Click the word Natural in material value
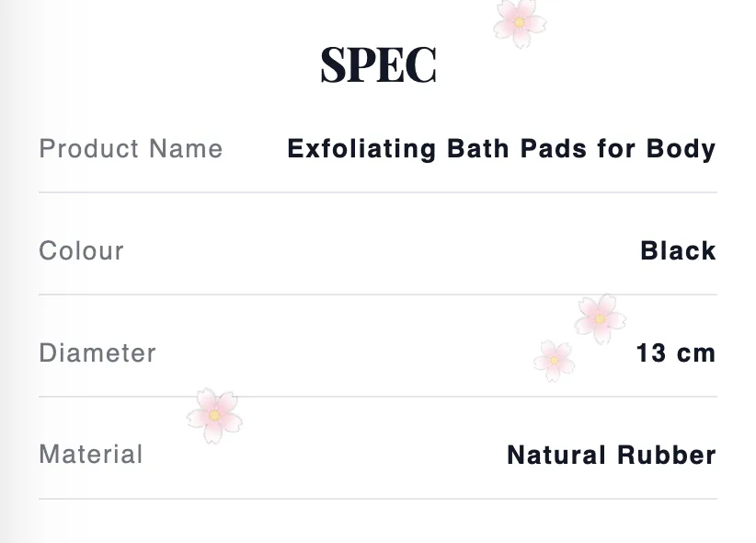This screenshot has width=756, height=543. 556,456
